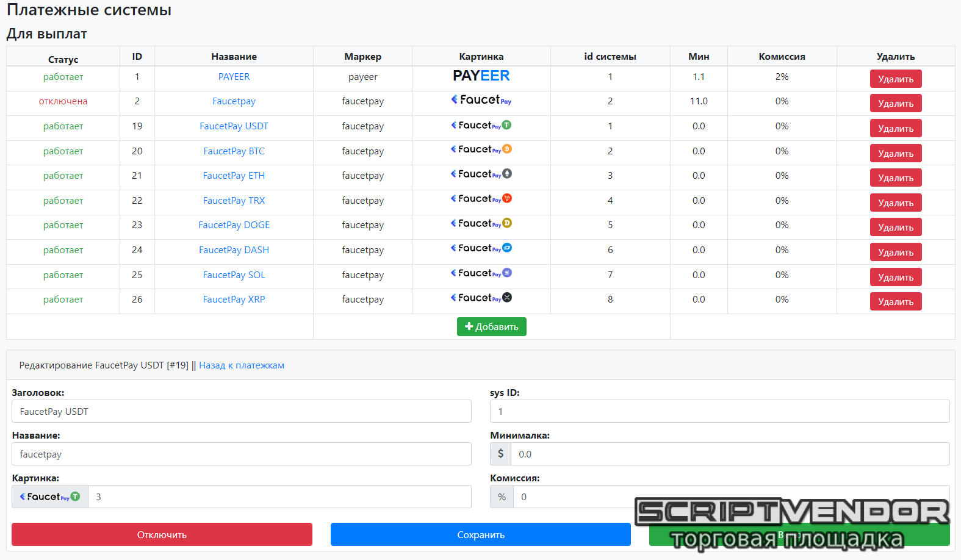Click the FaucetPay ETH logo picture
This screenshot has height=560, width=961.
481,174
